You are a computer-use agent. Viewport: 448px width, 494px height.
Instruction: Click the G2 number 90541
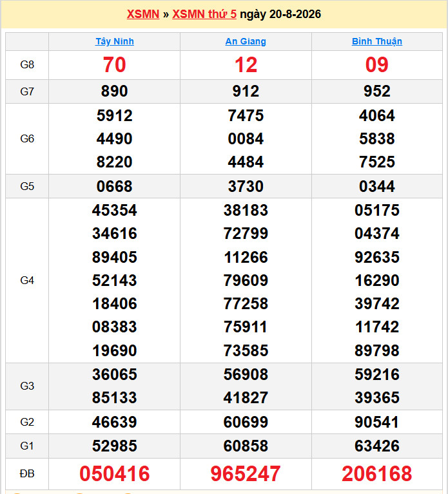376,422
